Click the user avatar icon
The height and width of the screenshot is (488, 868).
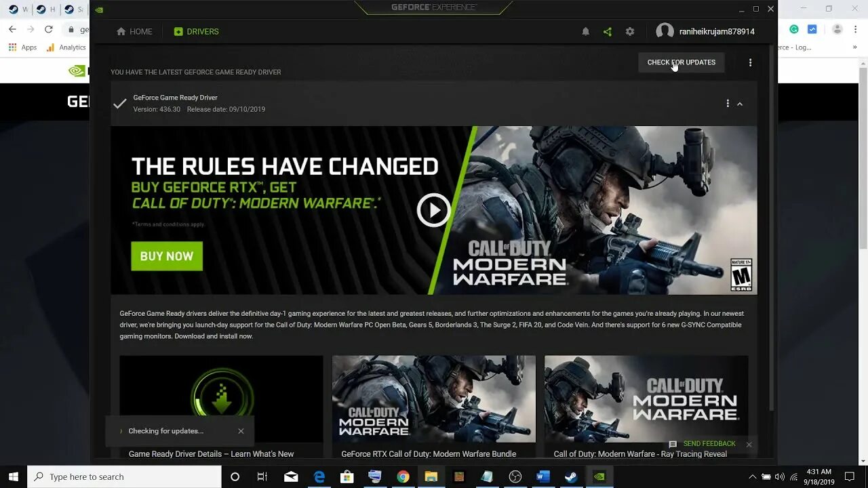665,31
